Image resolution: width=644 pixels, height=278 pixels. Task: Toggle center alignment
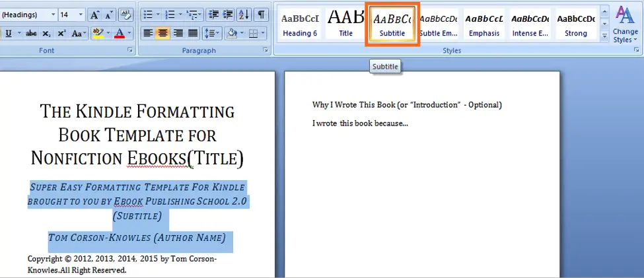163,33
